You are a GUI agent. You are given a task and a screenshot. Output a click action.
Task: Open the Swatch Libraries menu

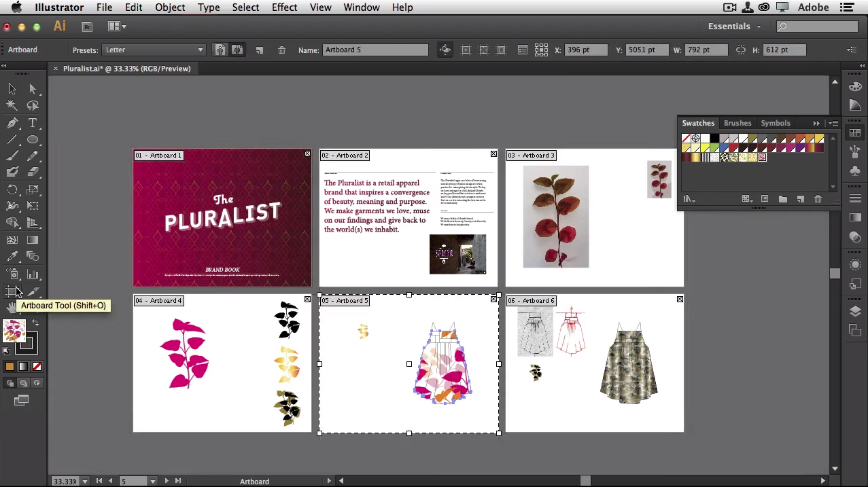(689, 199)
